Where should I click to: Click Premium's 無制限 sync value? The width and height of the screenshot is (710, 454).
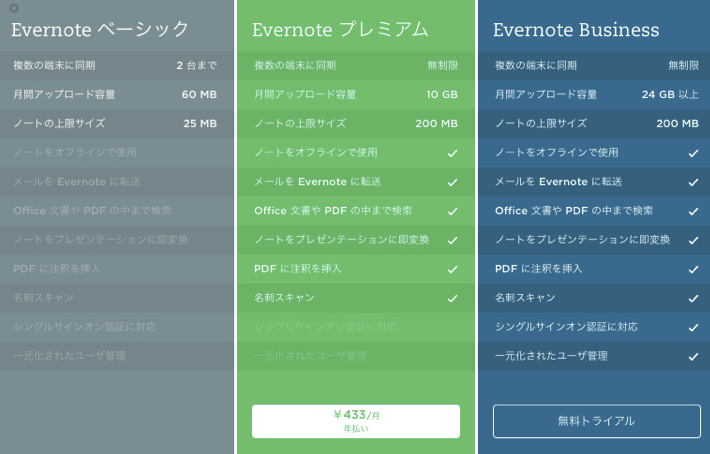(443, 66)
